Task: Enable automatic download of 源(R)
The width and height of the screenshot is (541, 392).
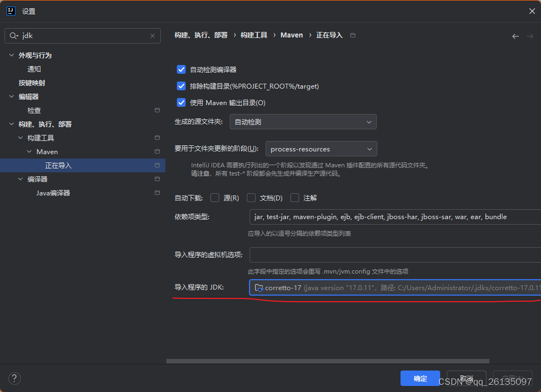Action: [215, 198]
